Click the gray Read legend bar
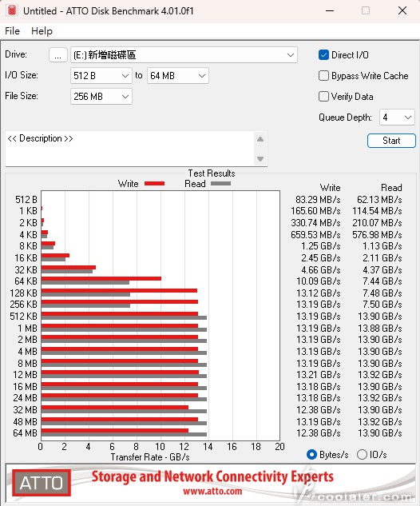Viewport: 420px width, 506px height. 220,184
